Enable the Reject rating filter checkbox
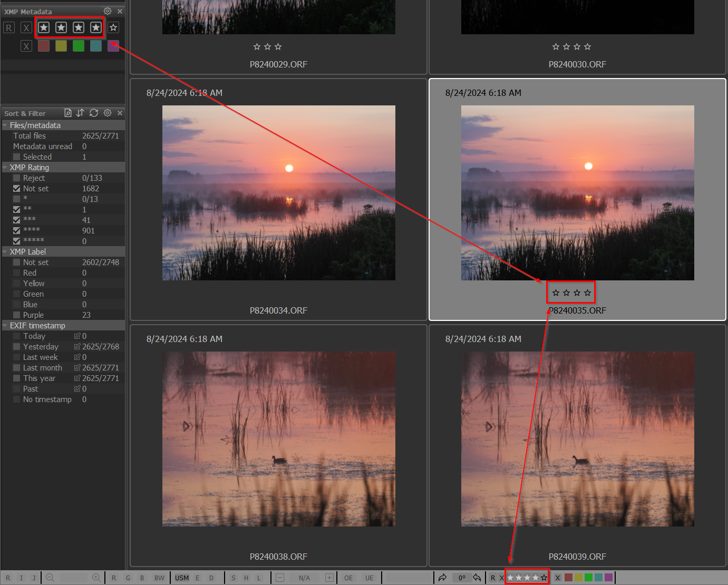Image resolution: width=728 pixels, height=585 pixels. coord(17,178)
